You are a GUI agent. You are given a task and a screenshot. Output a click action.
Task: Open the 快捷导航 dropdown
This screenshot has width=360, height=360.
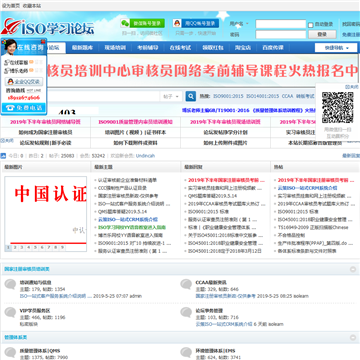pyautogui.click(x=336, y=48)
